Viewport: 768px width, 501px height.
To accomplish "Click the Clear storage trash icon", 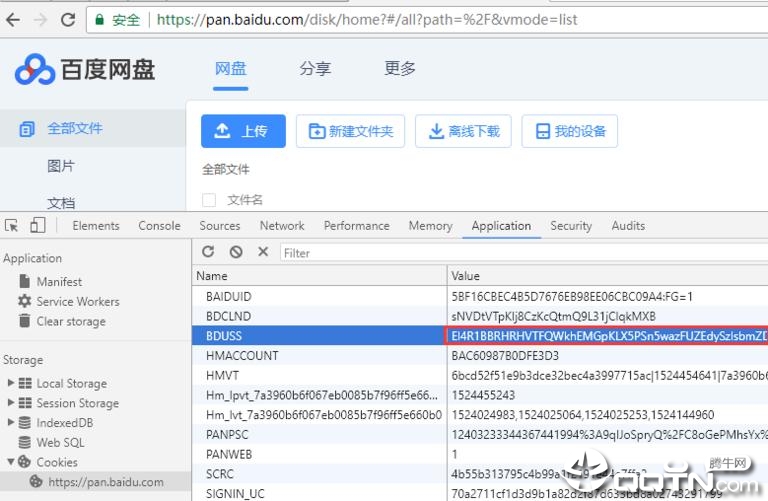I will pyautogui.click(x=24, y=321).
